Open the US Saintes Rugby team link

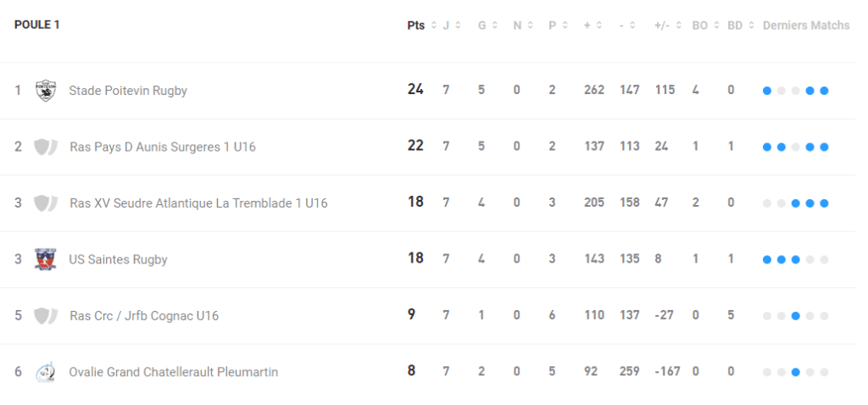[118, 259]
